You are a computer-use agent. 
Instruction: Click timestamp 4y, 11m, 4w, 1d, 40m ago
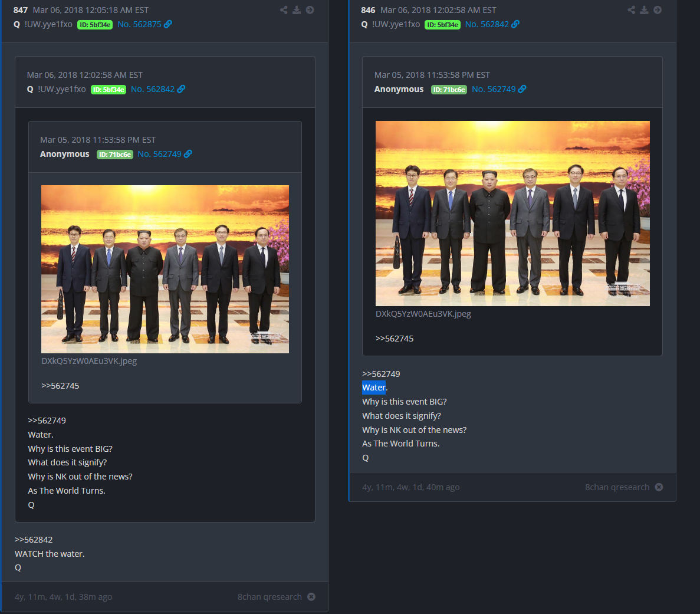click(410, 487)
